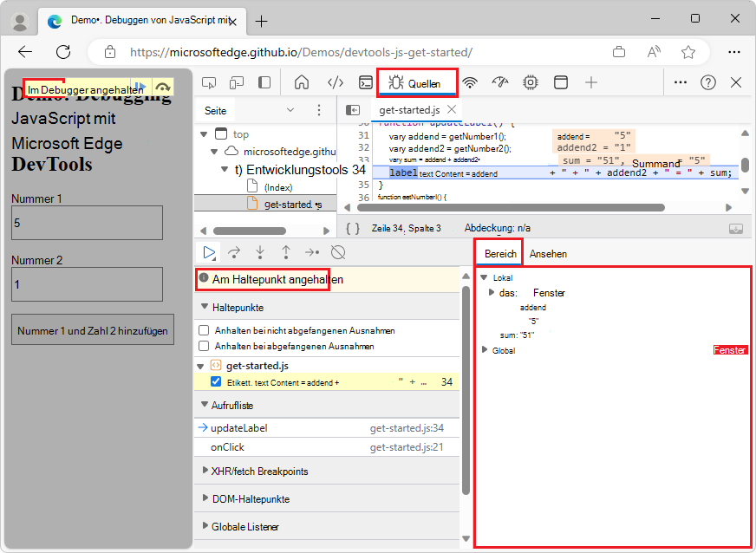Click the Nummer 2 input field
The image size is (756, 553).
coord(87,284)
